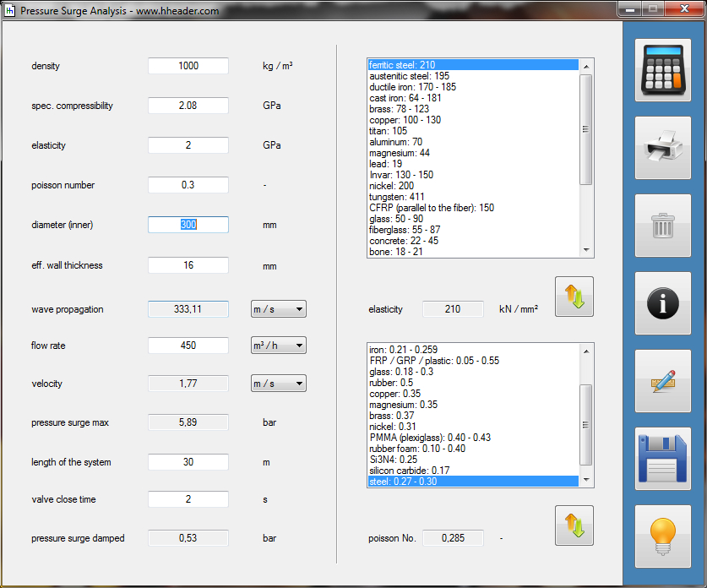Select 'fiberglass: 55 - 87' entry
This screenshot has width=707, height=588.
pos(473,230)
